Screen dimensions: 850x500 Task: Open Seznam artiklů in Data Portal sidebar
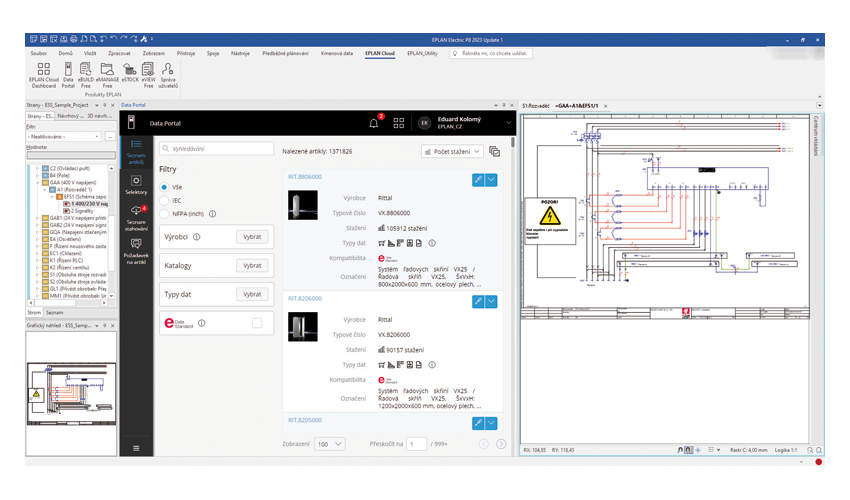(x=136, y=151)
